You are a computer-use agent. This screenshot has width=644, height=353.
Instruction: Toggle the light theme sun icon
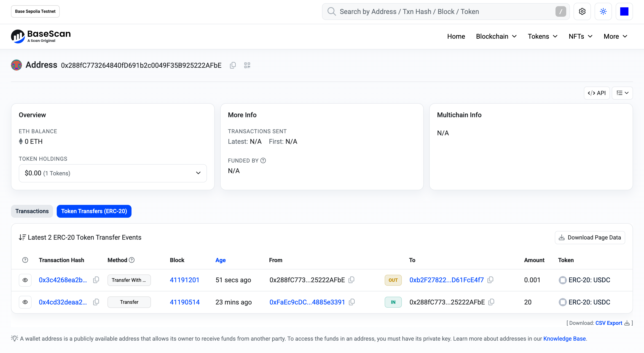(x=603, y=11)
